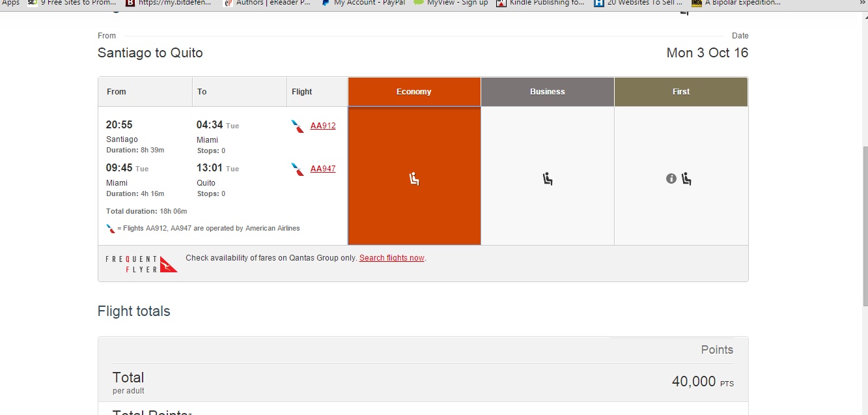The width and height of the screenshot is (868, 415).
Task: Click American Airlines logo beside AA912
Action: tap(298, 126)
